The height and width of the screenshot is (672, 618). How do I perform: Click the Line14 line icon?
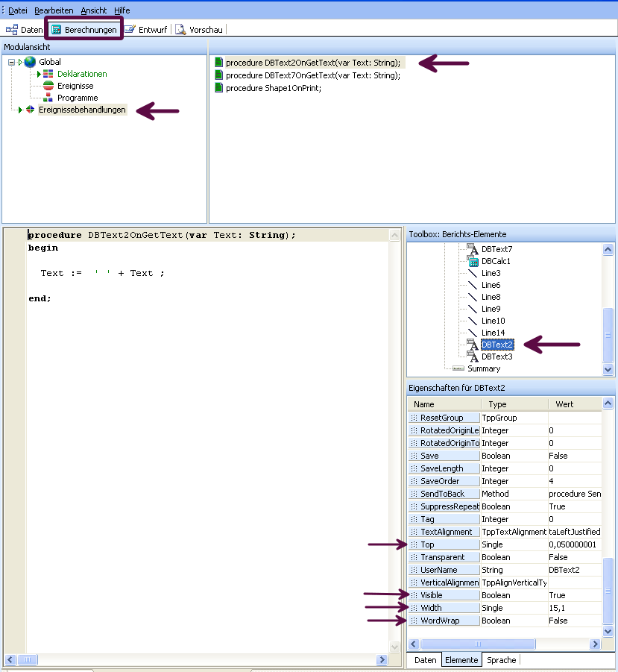(473, 333)
